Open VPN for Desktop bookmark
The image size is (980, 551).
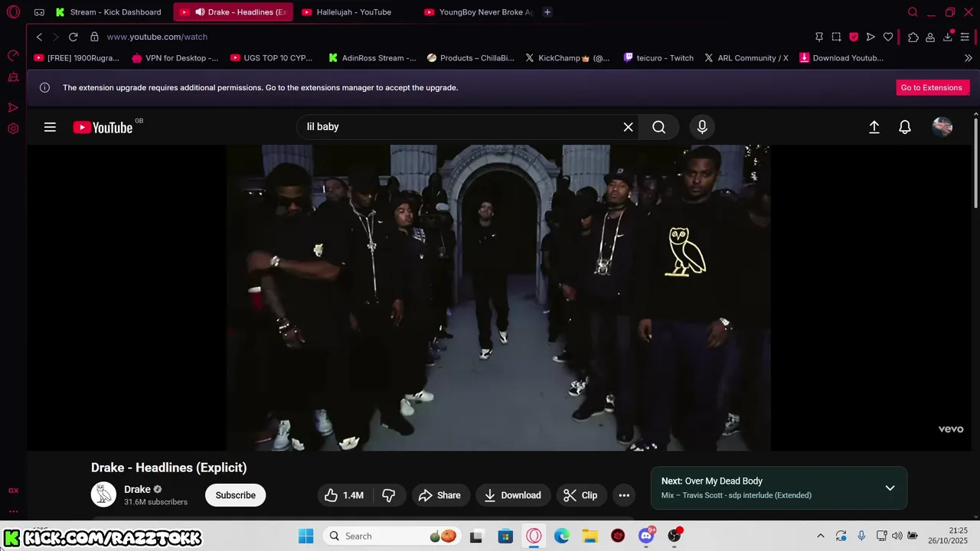coord(175,57)
